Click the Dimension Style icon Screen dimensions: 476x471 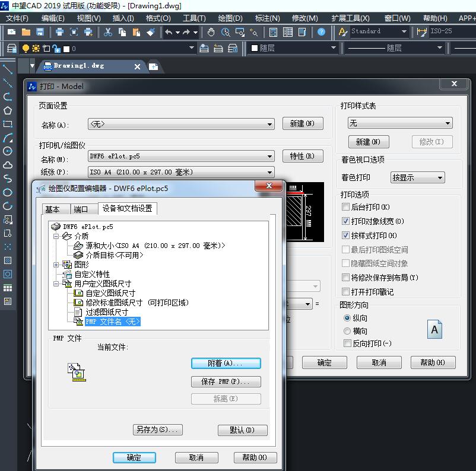(x=421, y=31)
